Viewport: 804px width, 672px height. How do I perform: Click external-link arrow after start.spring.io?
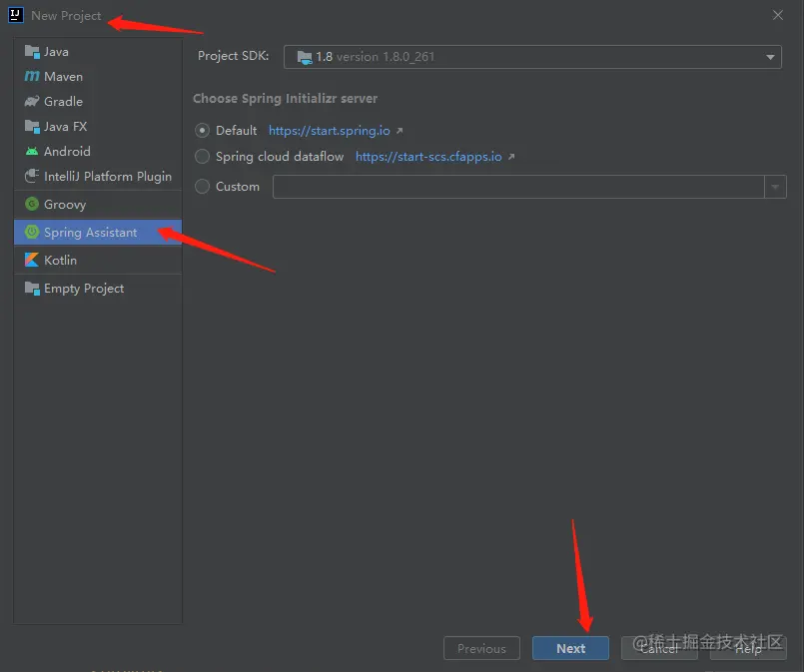coord(400,131)
